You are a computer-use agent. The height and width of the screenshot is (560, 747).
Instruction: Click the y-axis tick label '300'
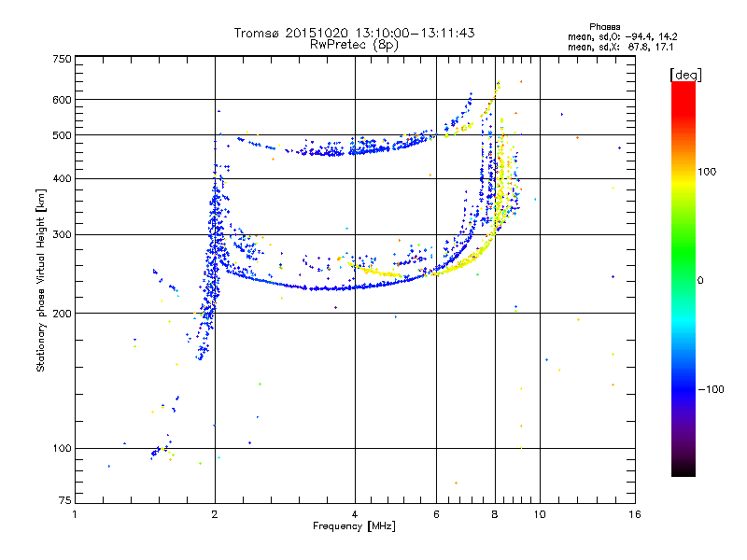(63, 235)
